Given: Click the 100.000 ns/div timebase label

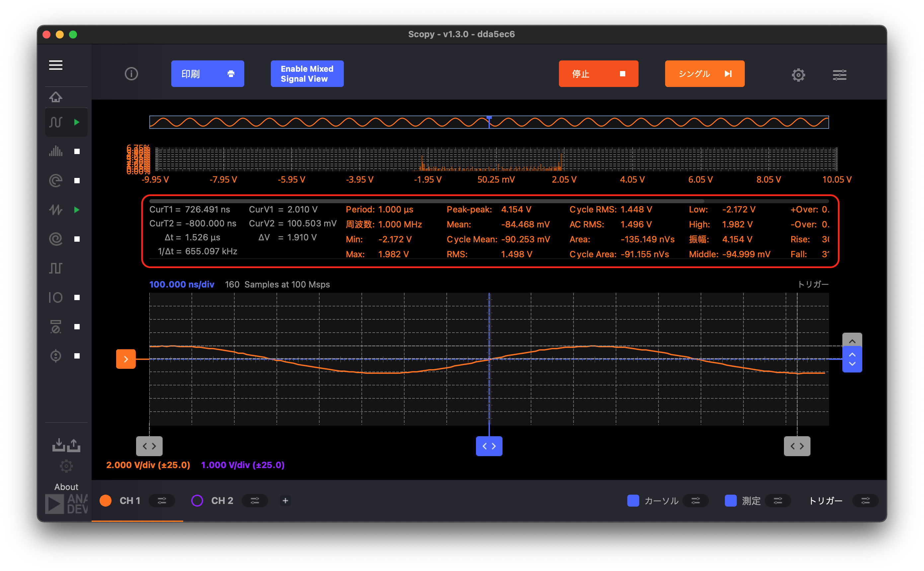Looking at the screenshot, I should tap(182, 285).
